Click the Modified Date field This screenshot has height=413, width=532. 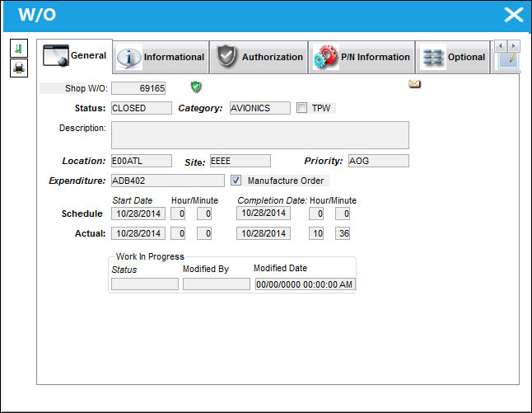(x=306, y=284)
